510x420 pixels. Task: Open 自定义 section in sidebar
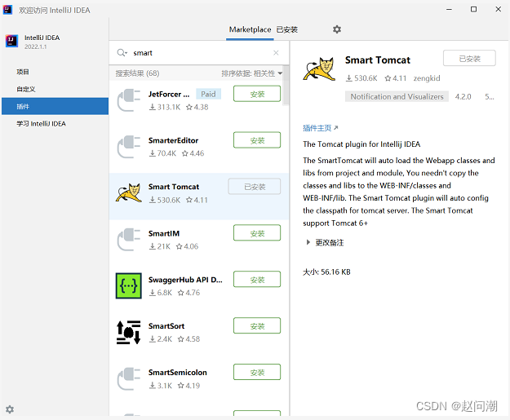coord(26,89)
